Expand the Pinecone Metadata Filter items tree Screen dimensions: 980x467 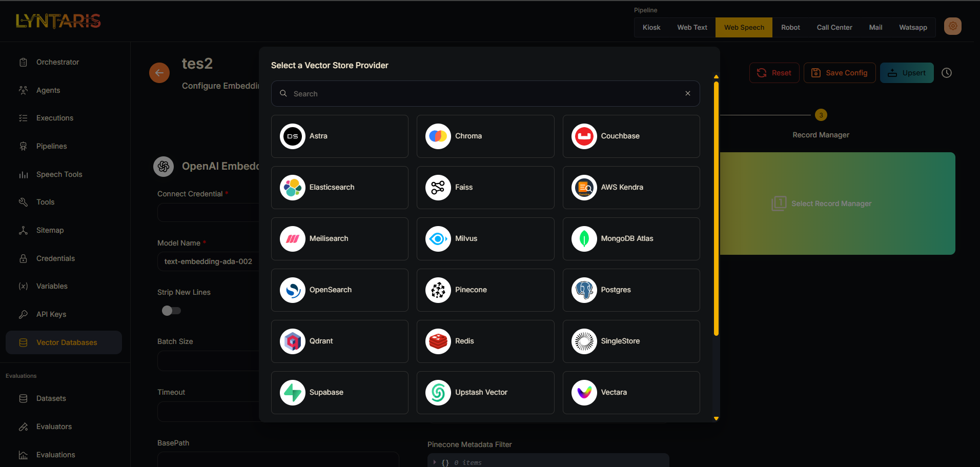pos(435,462)
